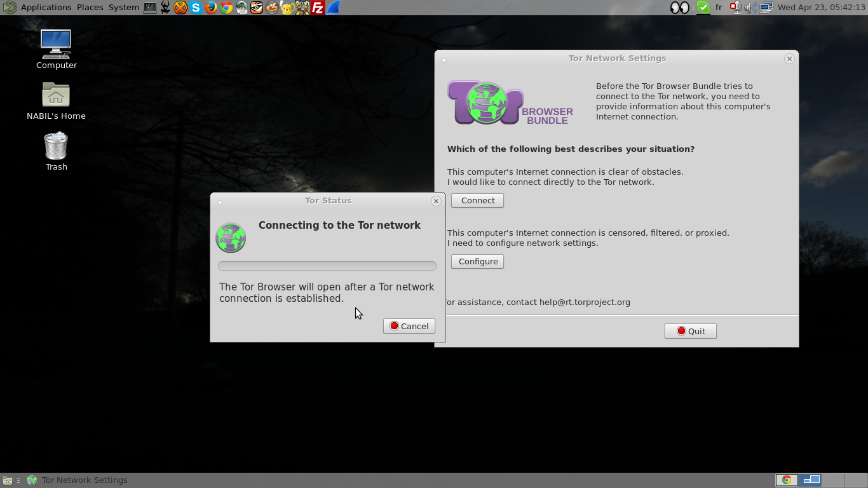Close the Tor Status dialog

coord(436,201)
